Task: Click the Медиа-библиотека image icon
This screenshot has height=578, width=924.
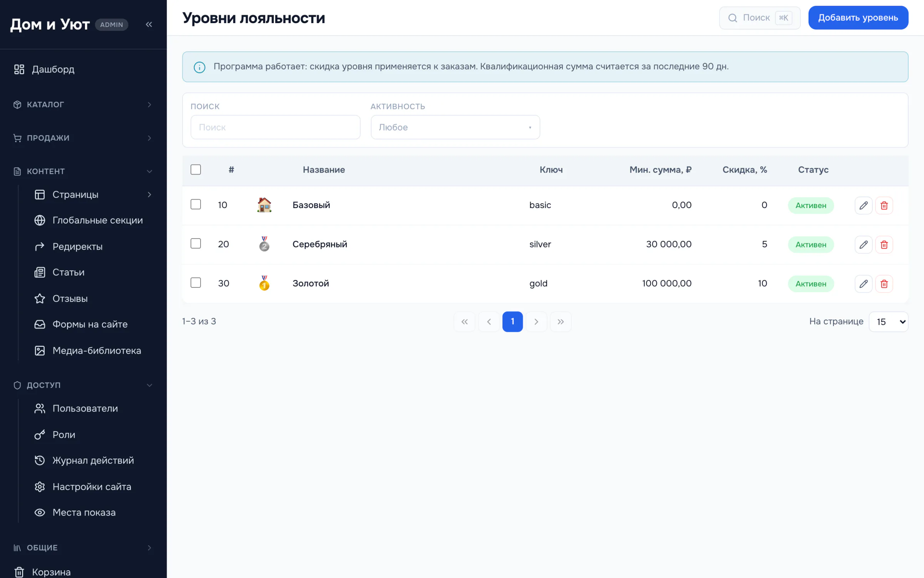Action: pyautogui.click(x=40, y=351)
